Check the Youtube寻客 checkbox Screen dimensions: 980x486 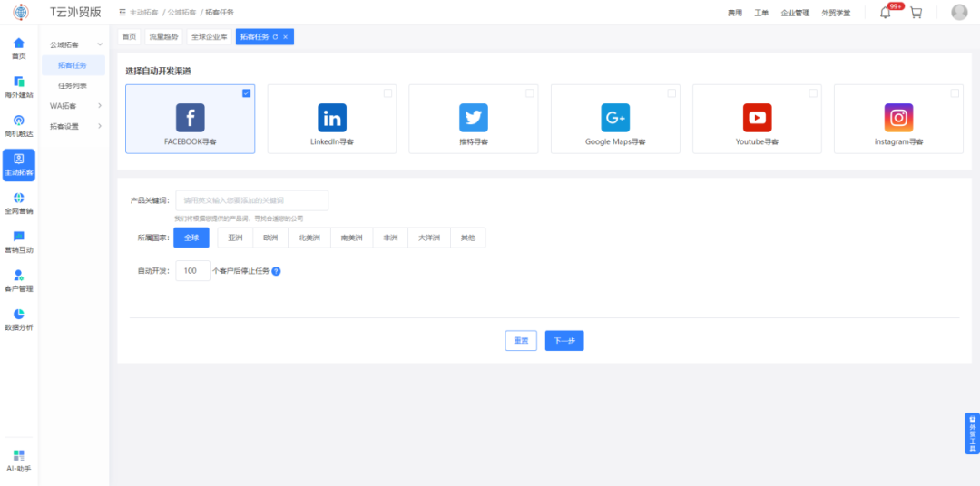[x=812, y=93]
